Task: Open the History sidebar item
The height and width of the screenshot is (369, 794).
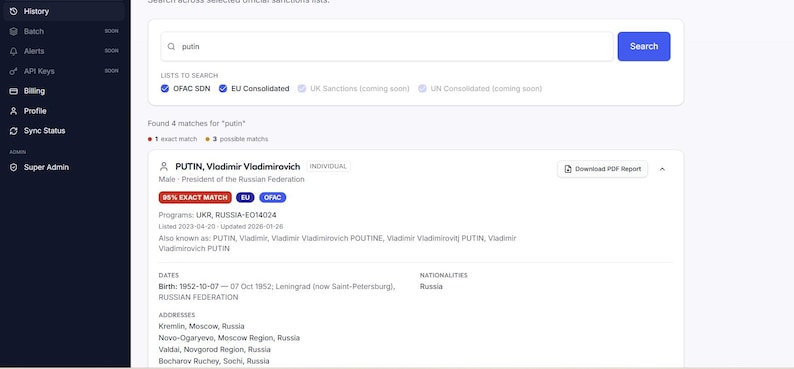Action: [63, 11]
